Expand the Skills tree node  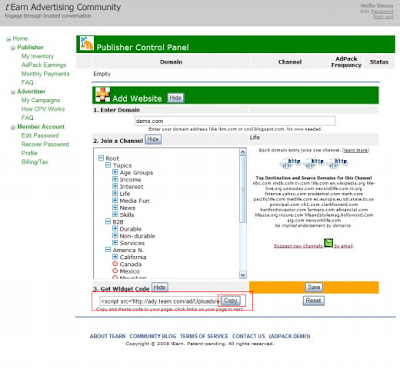pos(115,214)
